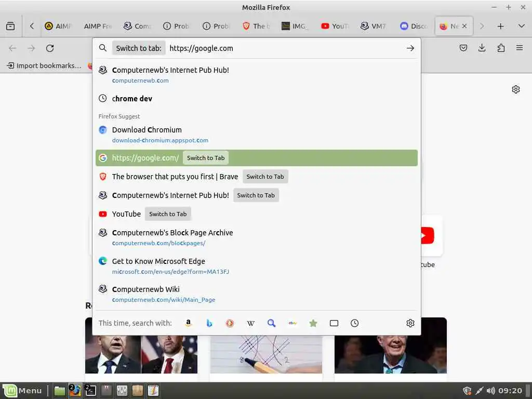Click Import bookmarks in the bookmarks bar
The height and width of the screenshot is (399, 532).
click(45, 65)
